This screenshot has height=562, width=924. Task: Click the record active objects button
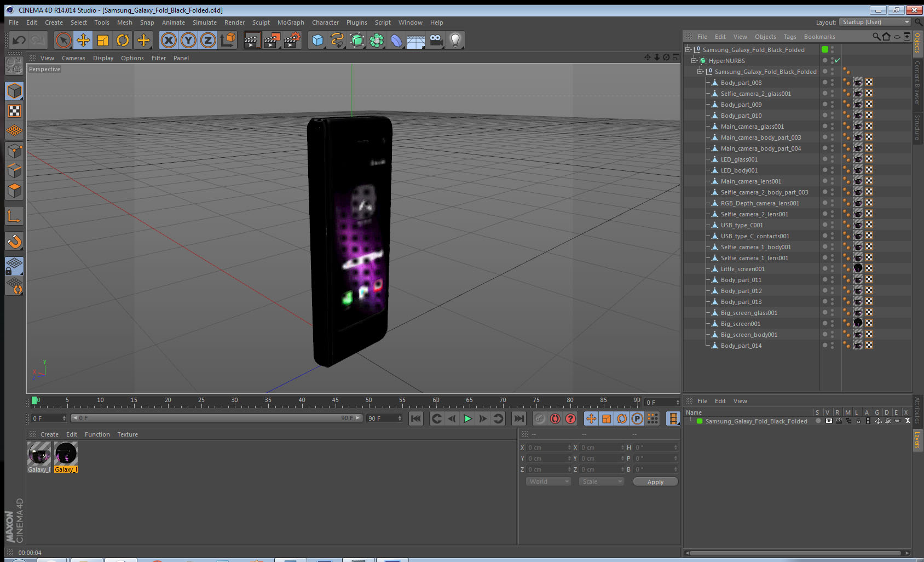(540, 419)
